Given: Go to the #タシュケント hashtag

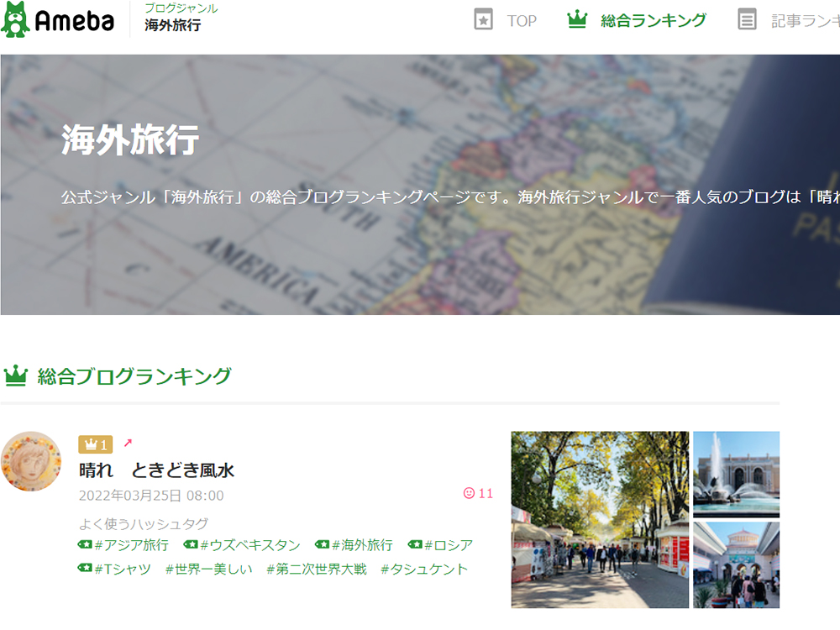Looking at the screenshot, I should click(423, 570).
